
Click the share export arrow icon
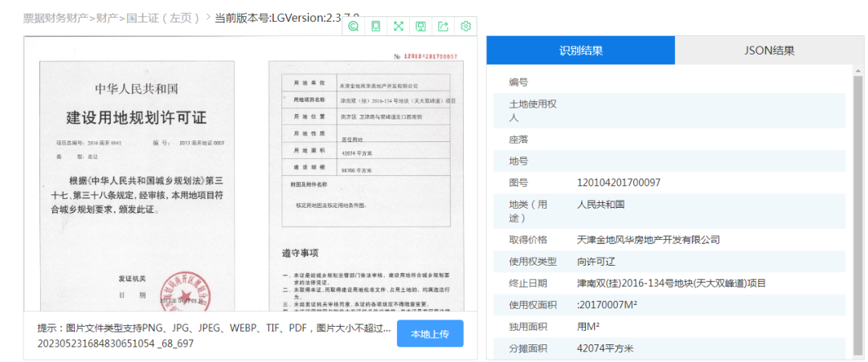(443, 26)
